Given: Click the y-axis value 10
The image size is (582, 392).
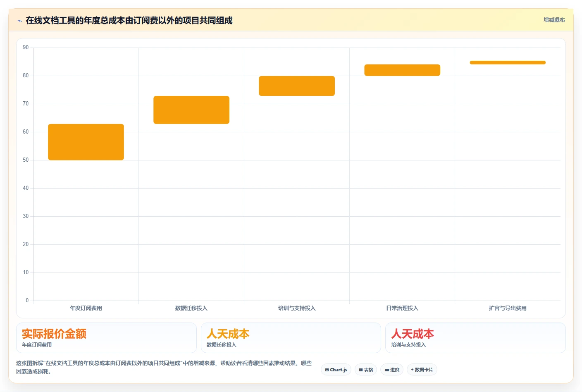Looking at the screenshot, I should [x=26, y=272].
